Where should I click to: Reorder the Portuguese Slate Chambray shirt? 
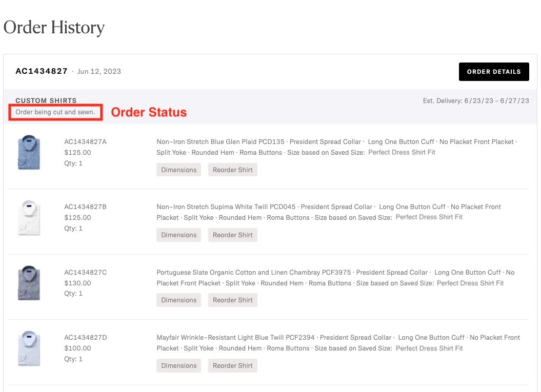(x=232, y=300)
